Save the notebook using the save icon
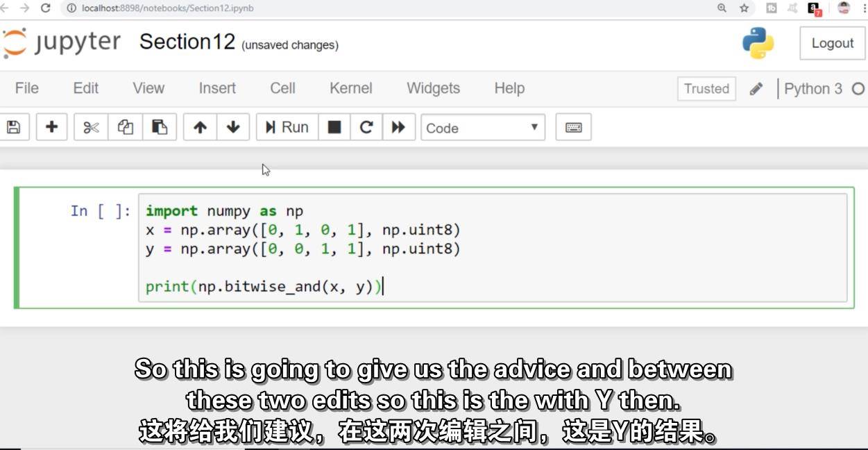 (x=14, y=127)
